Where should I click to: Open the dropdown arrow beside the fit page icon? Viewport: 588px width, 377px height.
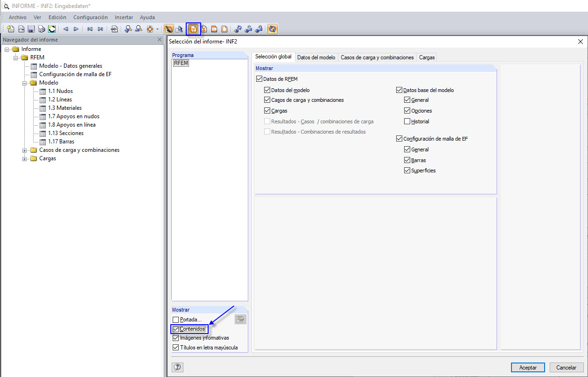coord(158,29)
